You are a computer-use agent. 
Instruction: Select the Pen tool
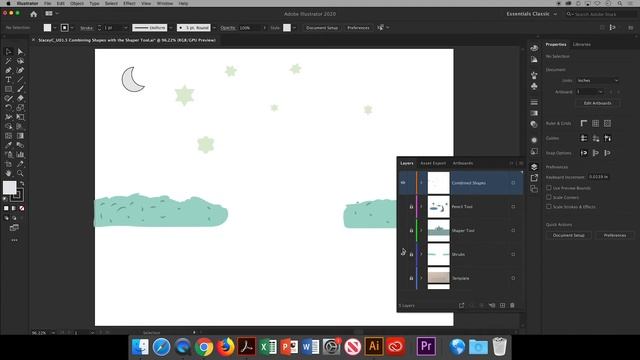pos(8,70)
